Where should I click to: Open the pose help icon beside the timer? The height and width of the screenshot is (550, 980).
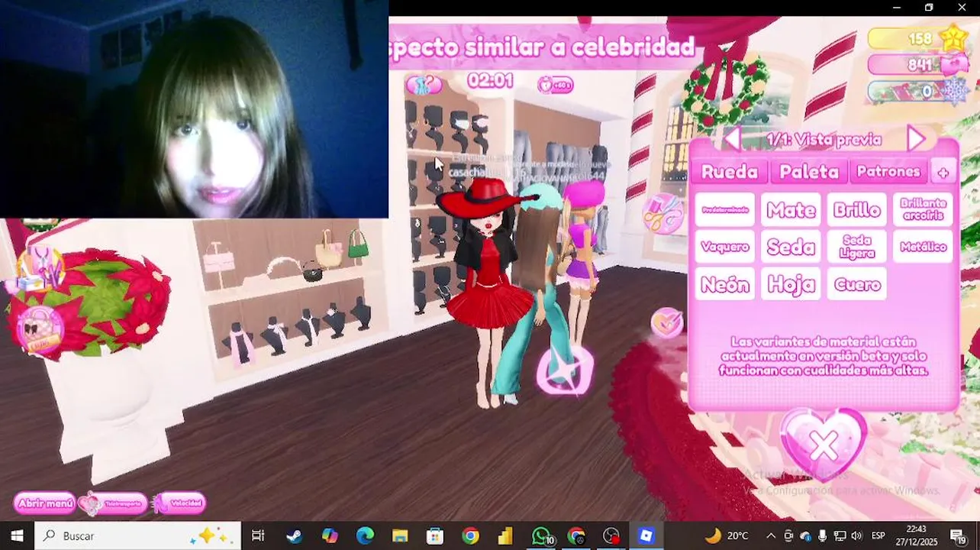tap(423, 83)
